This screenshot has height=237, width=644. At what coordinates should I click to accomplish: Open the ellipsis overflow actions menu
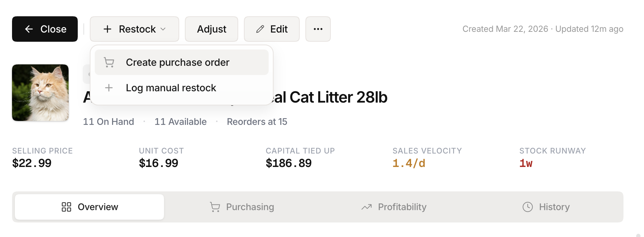click(318, 29)
